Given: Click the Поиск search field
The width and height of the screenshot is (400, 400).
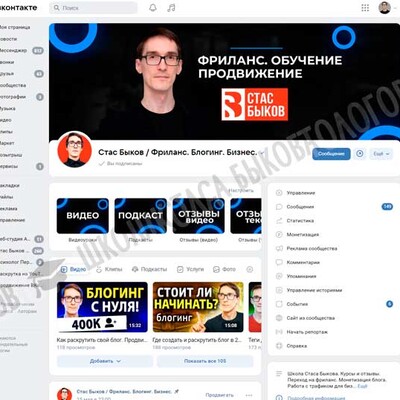Looking at the screenshot, I should coord(93,8).
